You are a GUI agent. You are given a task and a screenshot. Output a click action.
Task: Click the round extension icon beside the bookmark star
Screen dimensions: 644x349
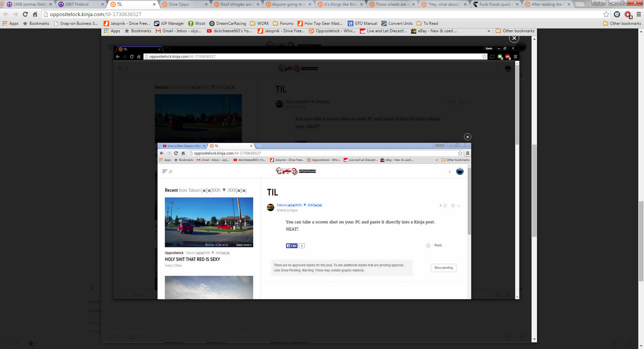[617, 14]
